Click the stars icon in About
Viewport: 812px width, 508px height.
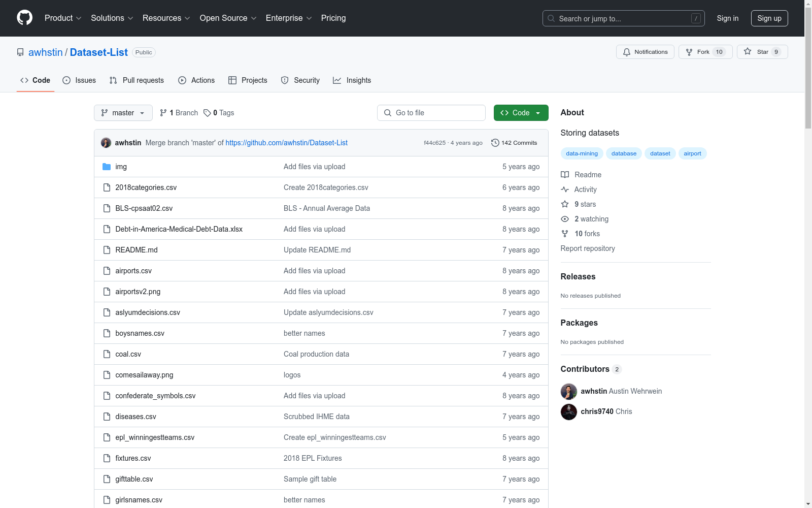pyautogui.click(x=565, y=204)
